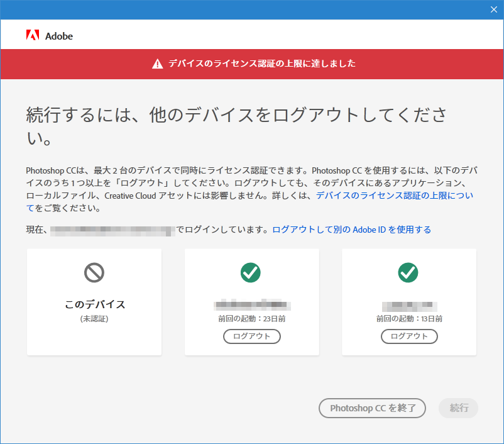The image size is (504, 444).
Task: Click the green check icon for 23日前 device
Action: tap(251, 272)
